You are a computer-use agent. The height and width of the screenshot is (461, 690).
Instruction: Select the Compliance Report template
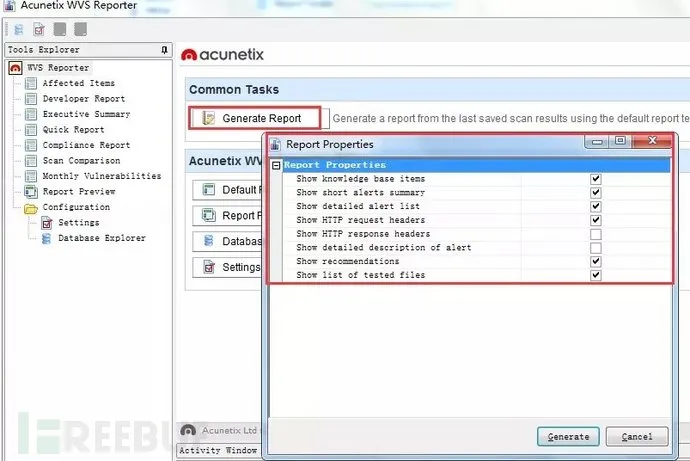(x=86, y=145)
